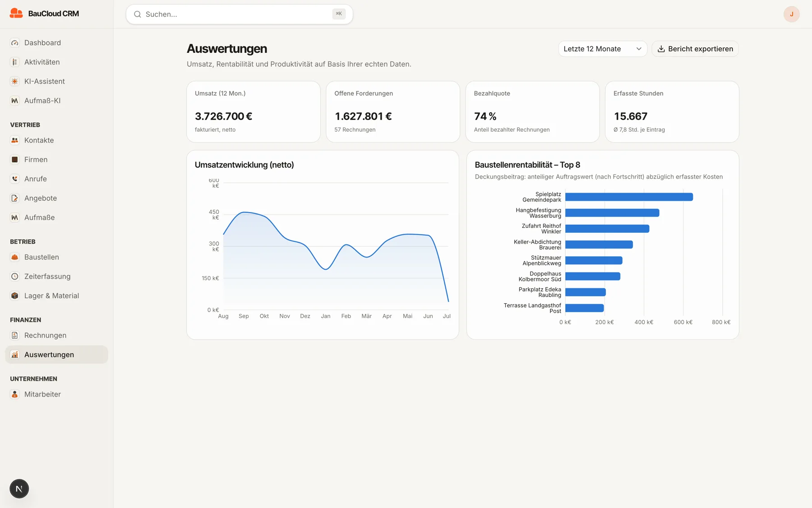Open the Baustellen hard hat icon
Image resolution: width=812 pixels, height=508 pixels.
[x=15, y=257]
